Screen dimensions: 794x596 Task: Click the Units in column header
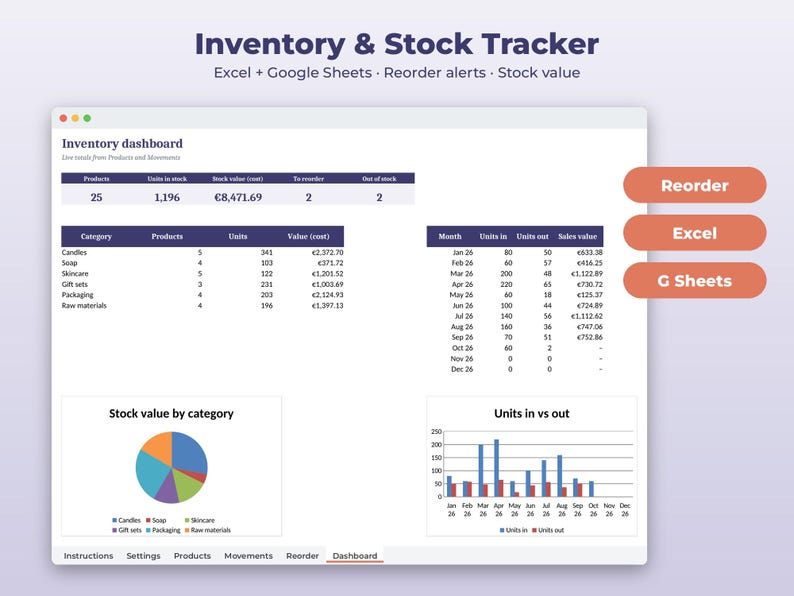[493, 236]
